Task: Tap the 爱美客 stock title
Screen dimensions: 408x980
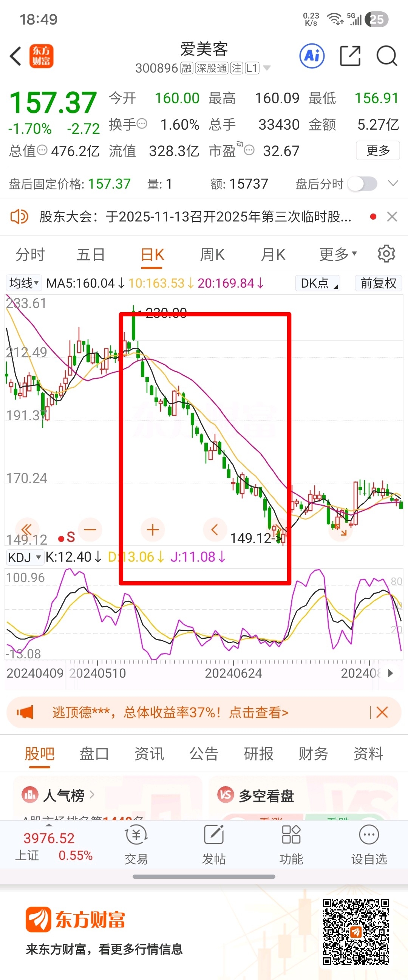Action: point(204,49)
